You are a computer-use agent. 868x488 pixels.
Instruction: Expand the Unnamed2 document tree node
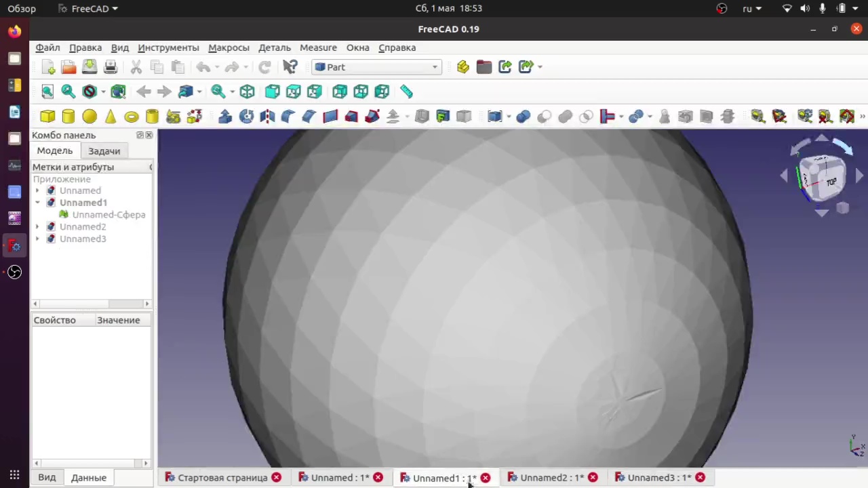(38, 226)
